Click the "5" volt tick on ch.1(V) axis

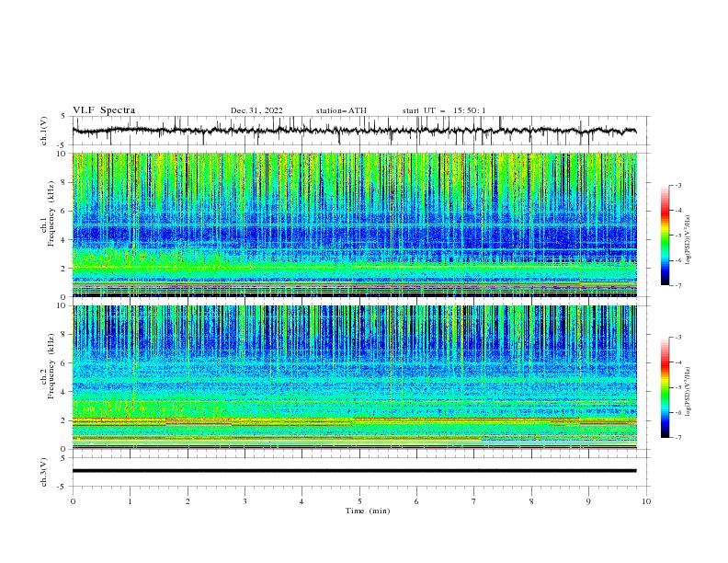(63, 117)
